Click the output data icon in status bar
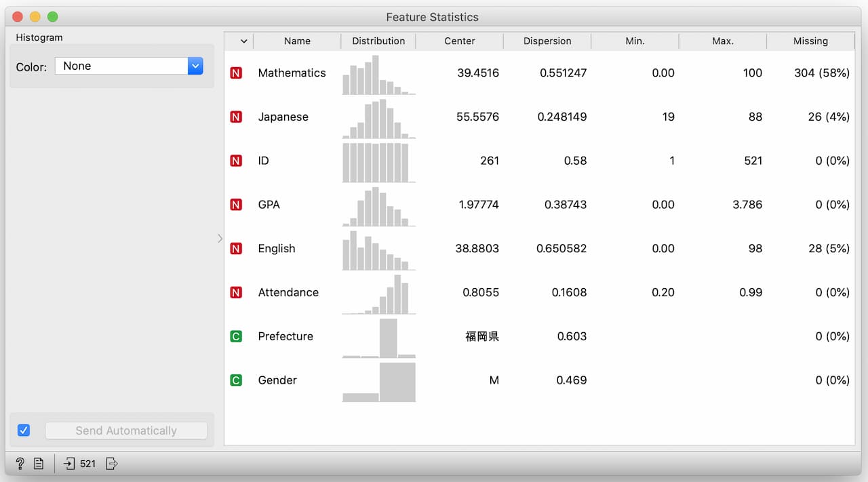Viewport: 868px width, 482px height. pos(113,464)
